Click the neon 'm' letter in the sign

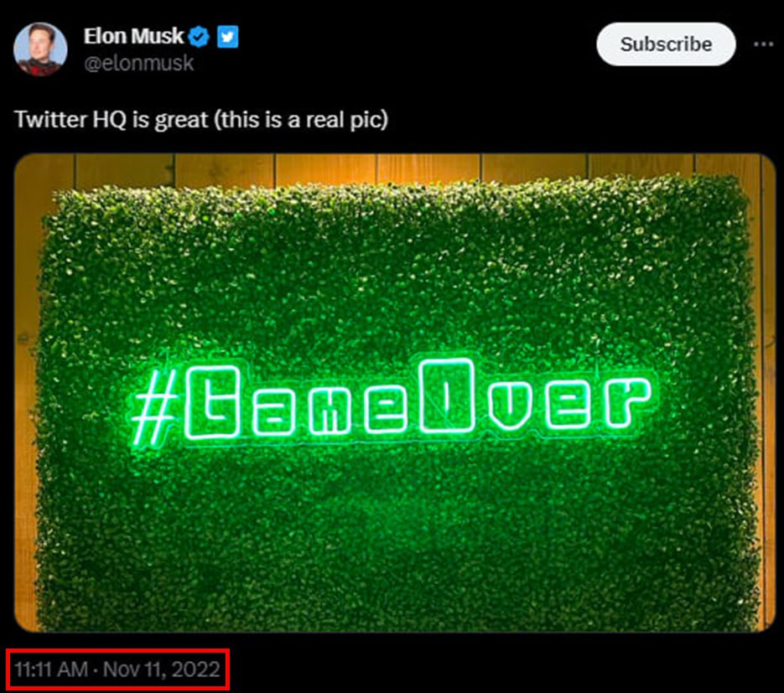click(330, 411)
